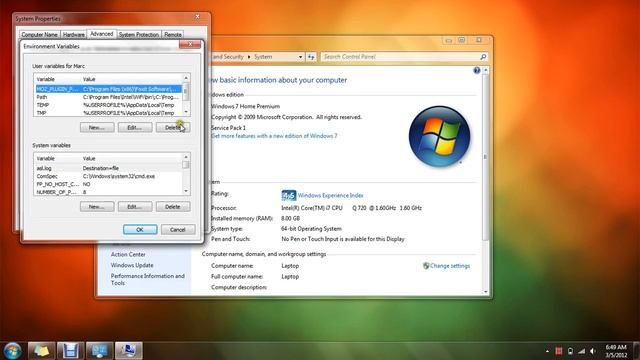Click system variables scrollbar down arrow
Viewport: 640px width, 360px height.
pyautogui.click(x=186, y=191)
